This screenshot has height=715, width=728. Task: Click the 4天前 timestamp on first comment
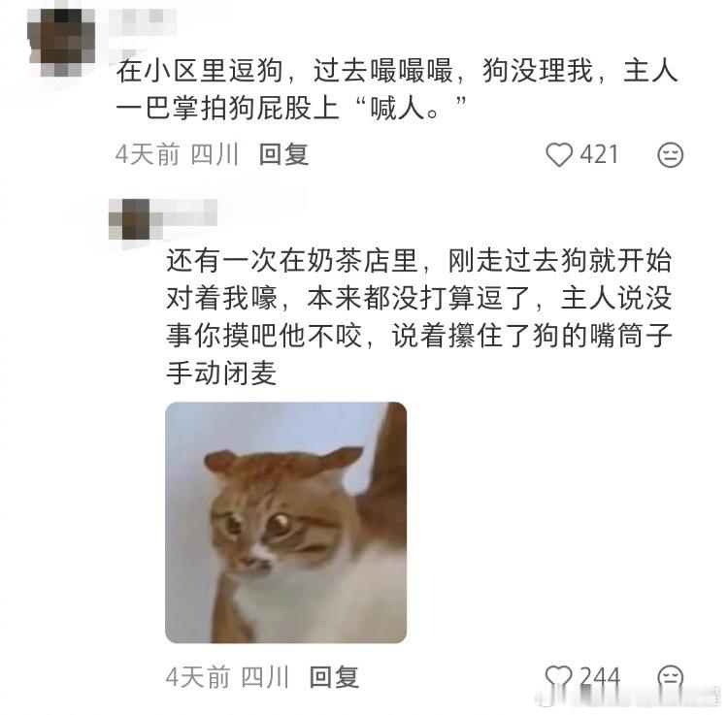coord(148,154)
